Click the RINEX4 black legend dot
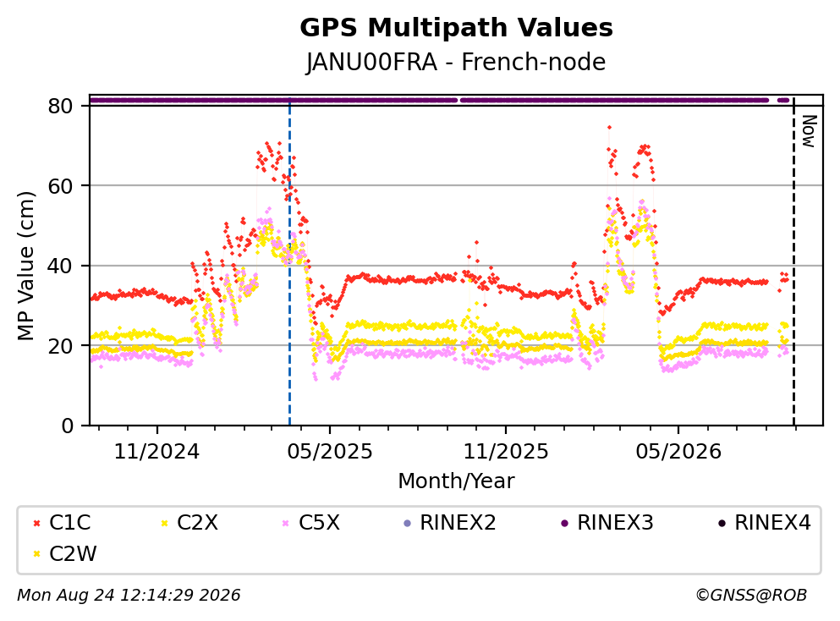Viewport: 840px width, 621px height. [722, 523]
